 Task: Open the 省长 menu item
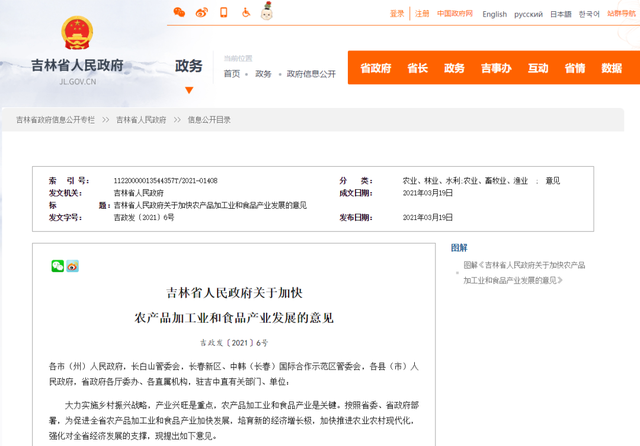pyautogui.click(x=418, y=68)
